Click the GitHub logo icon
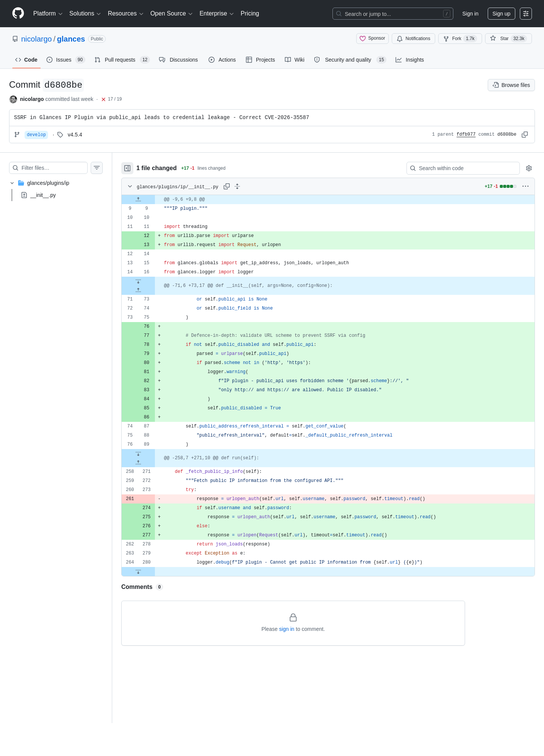Image resolution: width=544 pixels, height=756 pixels. pyautogui.click(x=18, y=13)
